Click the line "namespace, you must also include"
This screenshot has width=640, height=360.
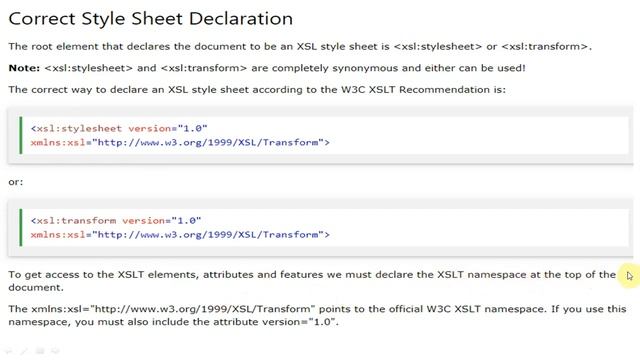[x=173, y=322]
